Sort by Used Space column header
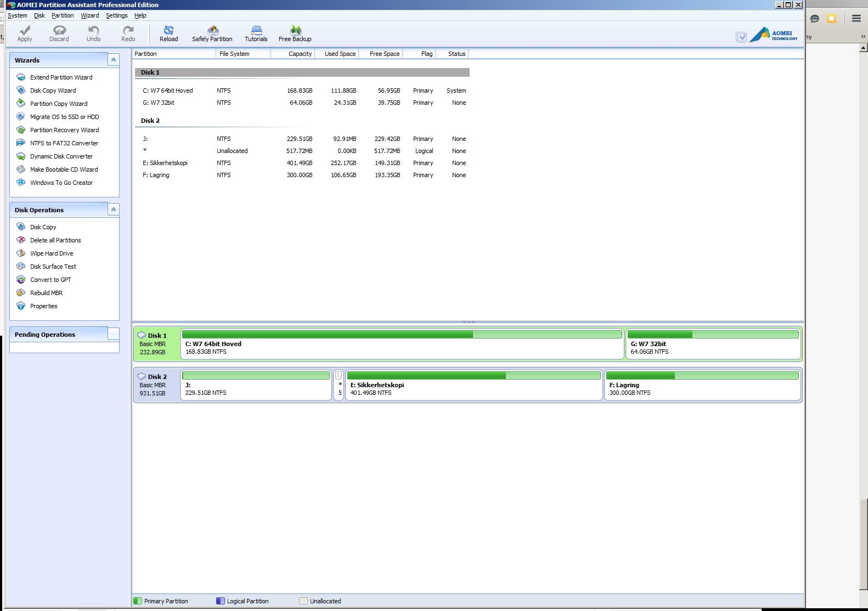The width and height of the screenshot is (868, 611). coord(337,54)
